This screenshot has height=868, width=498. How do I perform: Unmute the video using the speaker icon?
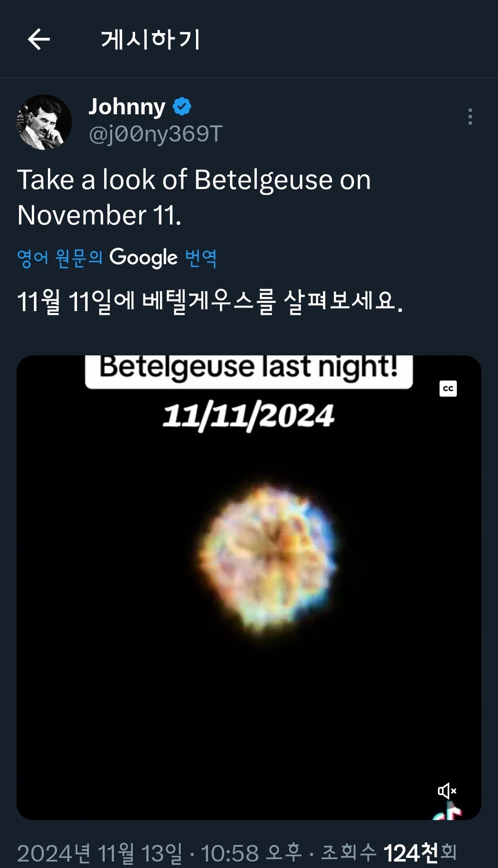click(x=447, y=791)
